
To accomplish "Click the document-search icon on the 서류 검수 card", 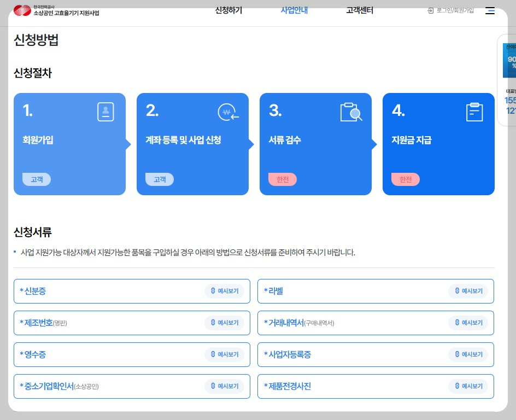I will point(351,111).
